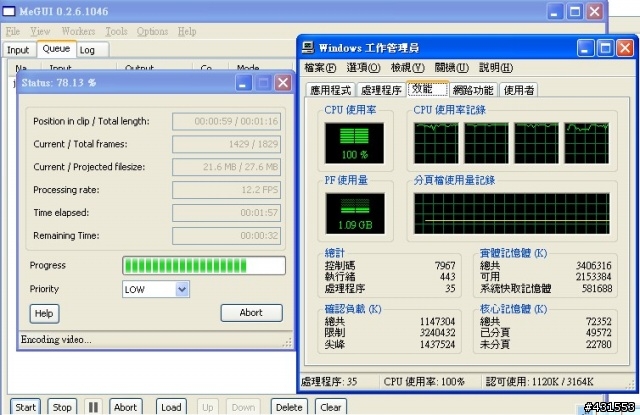640x415 pixels.
Task: Click Abort in the Status window
Action: coord(251,313)
